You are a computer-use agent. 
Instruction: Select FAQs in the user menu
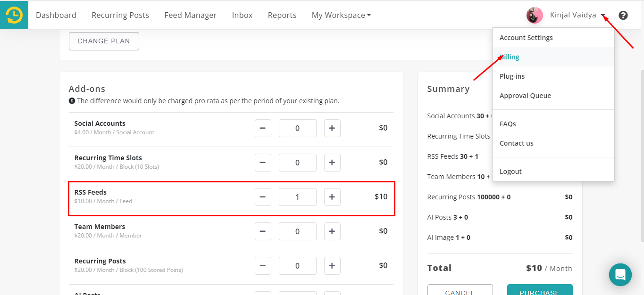point(553,124)
